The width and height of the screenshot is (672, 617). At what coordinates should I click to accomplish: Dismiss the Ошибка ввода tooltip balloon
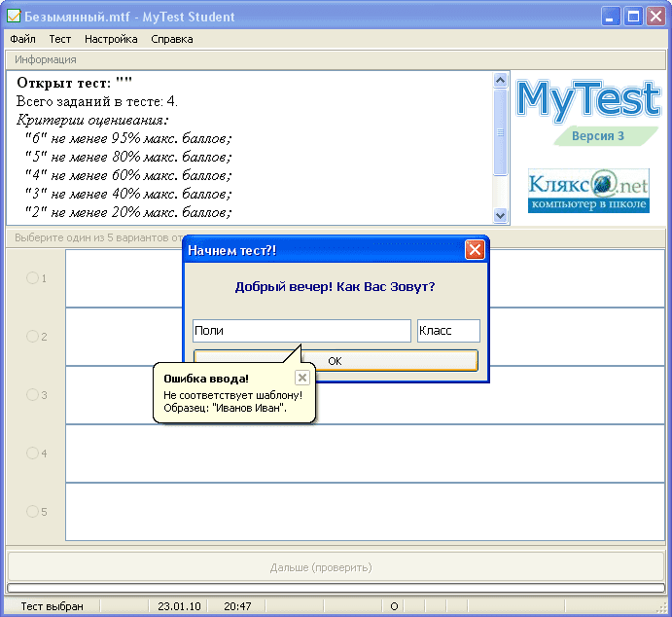pyautogui.click(x=302, y=378)
